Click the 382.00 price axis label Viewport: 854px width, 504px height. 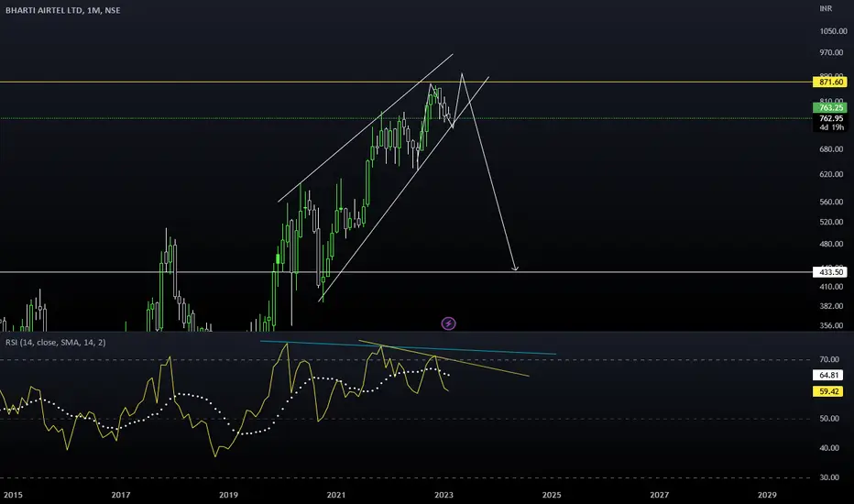coord(831,306)
